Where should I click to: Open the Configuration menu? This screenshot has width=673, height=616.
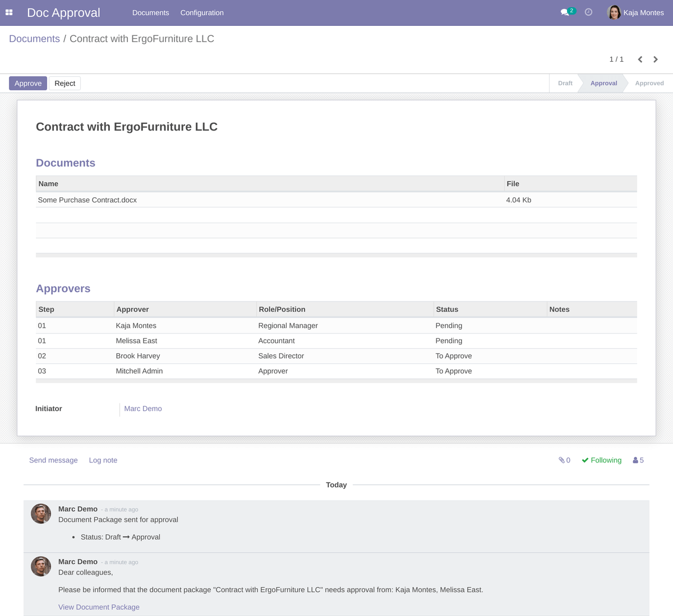201,12
